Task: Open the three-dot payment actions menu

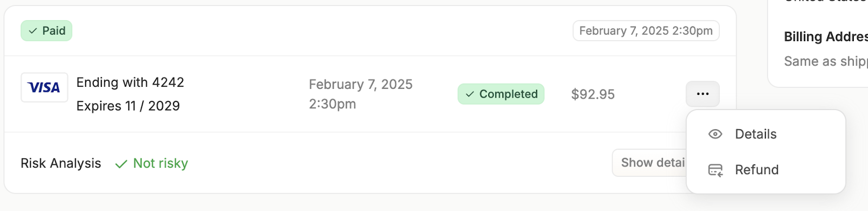Action: pyautogui.click(x=703, y=94)
